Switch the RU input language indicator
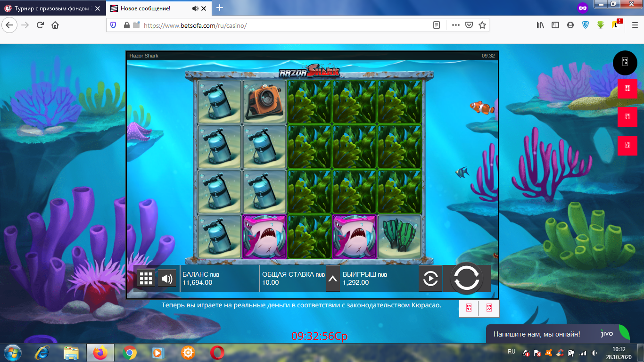The height and width of the screenshot is (362, 644). click(512, 352)
